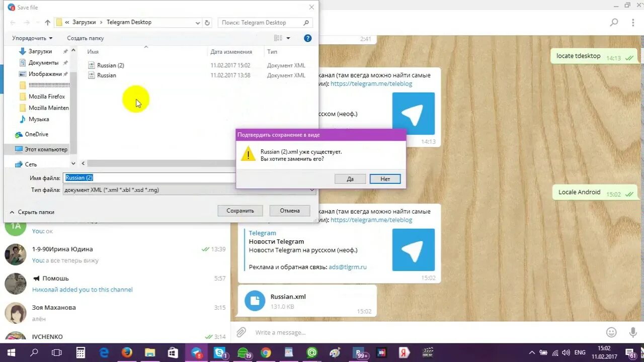Download the Russian.xml file icon in chat
Image resolution: width=644 pixels, height=362 pixels.
(255, 301)
